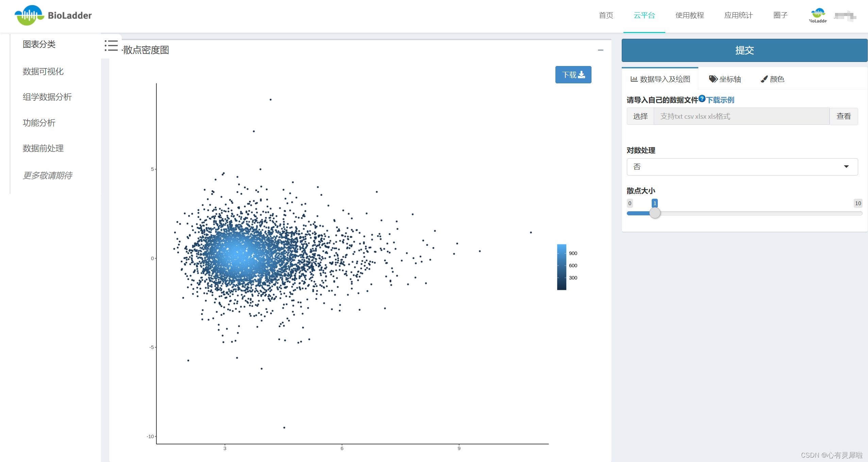Open 使用教程 in the top navigation
Image resolution: width=868 pixels, height=462 pixels.
(x=689, y=15)
